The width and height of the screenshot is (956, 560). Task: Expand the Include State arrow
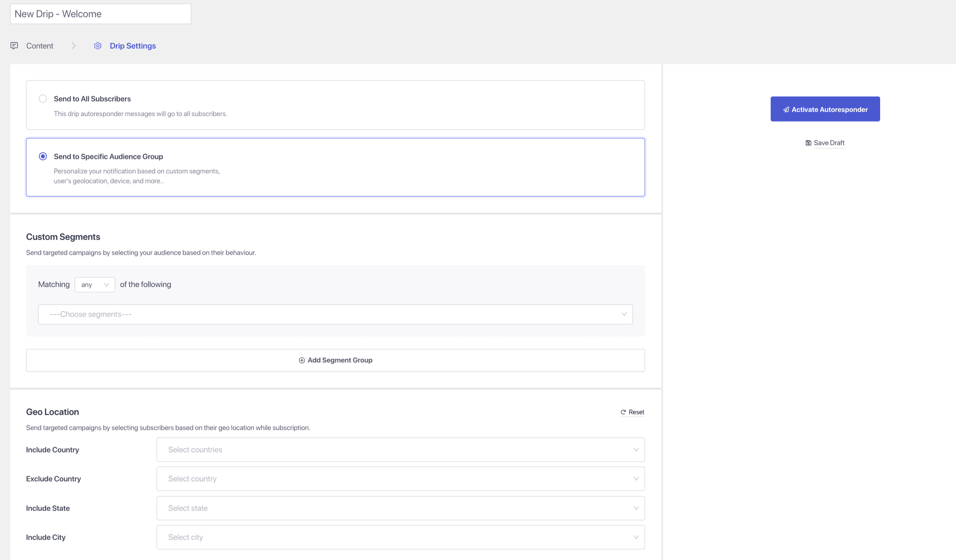coord(636,508)
